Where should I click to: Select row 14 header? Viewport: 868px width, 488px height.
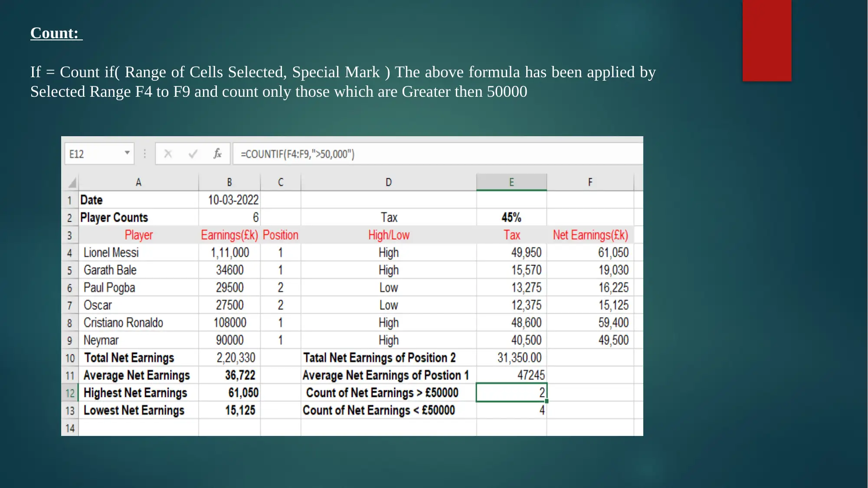point(70,428)
